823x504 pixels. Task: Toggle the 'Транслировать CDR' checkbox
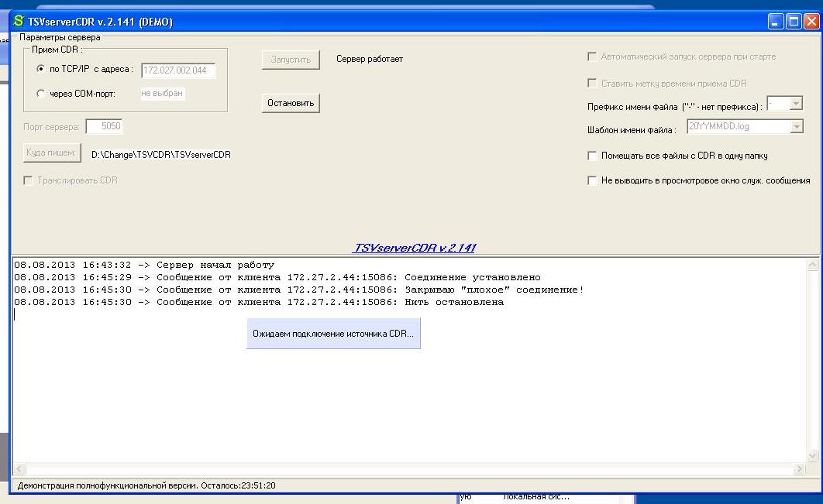29,180
